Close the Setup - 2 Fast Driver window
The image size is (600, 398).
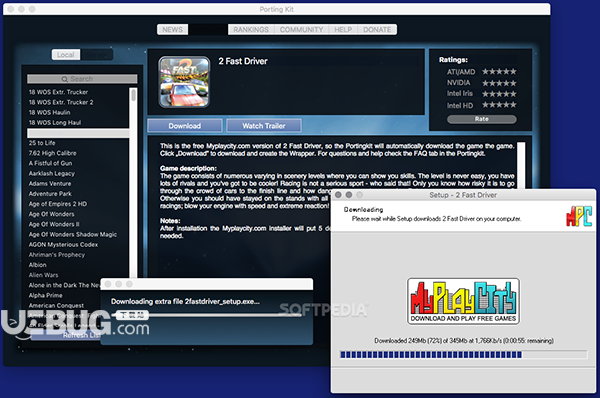point(338,195)
